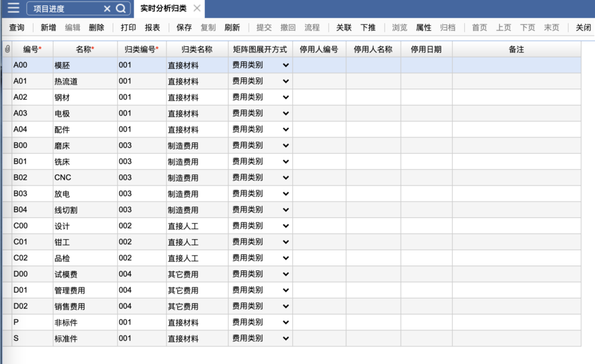Go to 首页 first page

(479, 27)
